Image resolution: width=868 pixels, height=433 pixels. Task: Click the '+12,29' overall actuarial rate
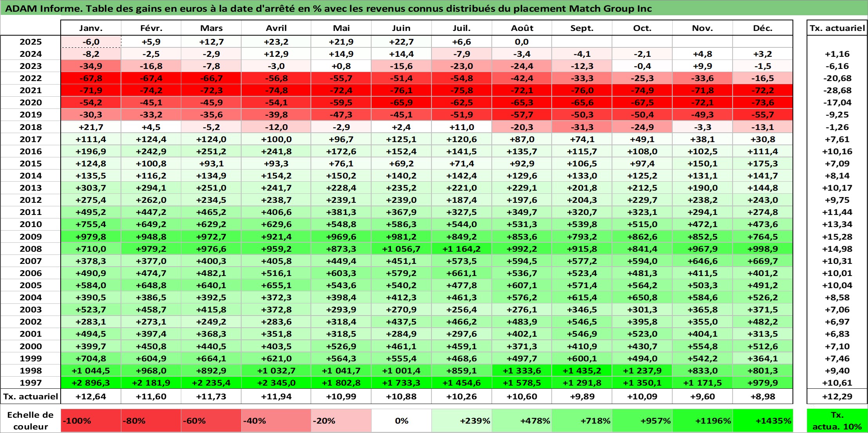837,396
